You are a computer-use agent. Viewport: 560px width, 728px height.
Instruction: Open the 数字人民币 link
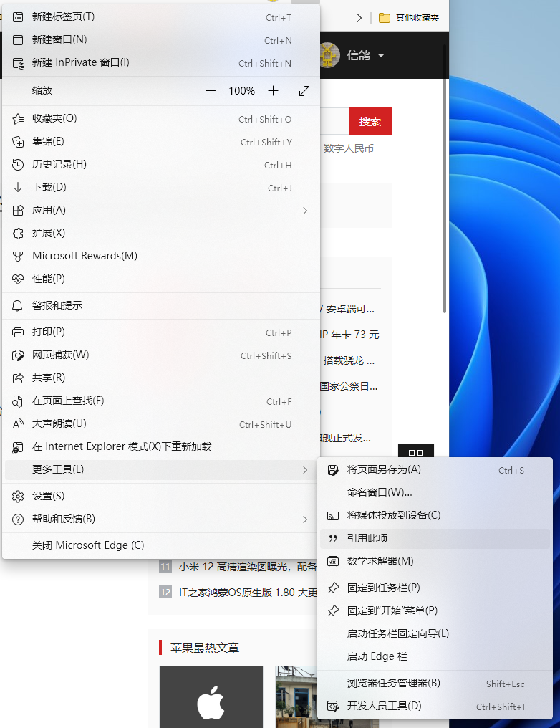pos(349,148)
